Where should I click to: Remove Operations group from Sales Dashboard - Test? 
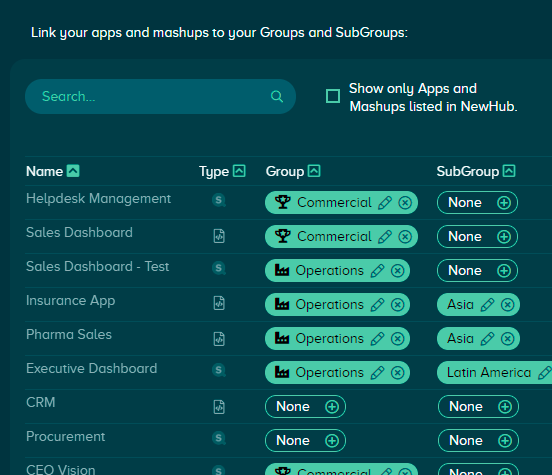pos(397,271)
